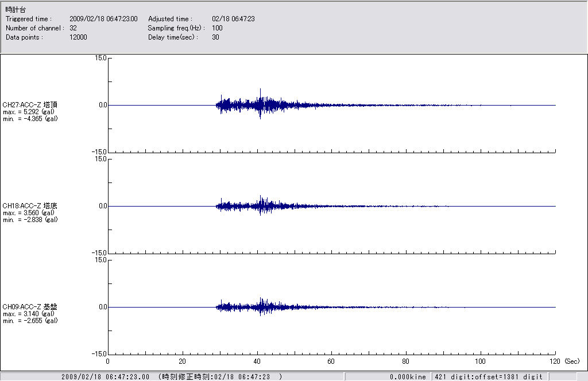This screenshot has width=588, height=381.
Task: Click the 0.000kine status bar field
Action: point(408,377)
